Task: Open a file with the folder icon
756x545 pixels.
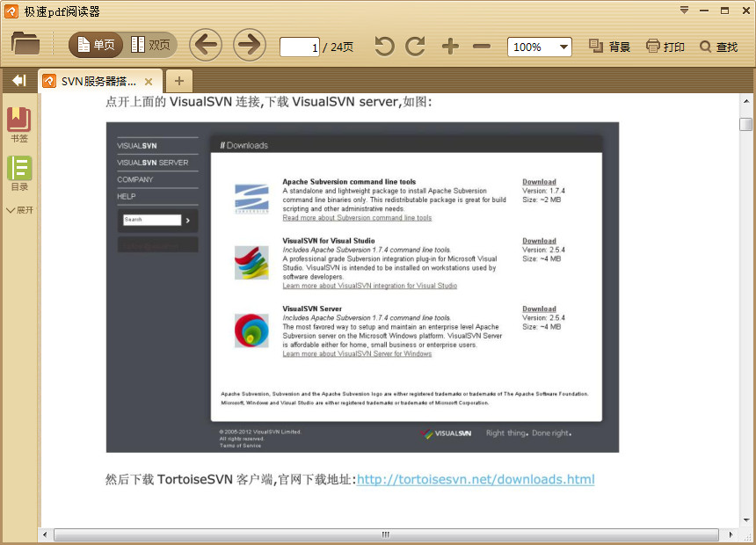Action: tap(25, 43)
